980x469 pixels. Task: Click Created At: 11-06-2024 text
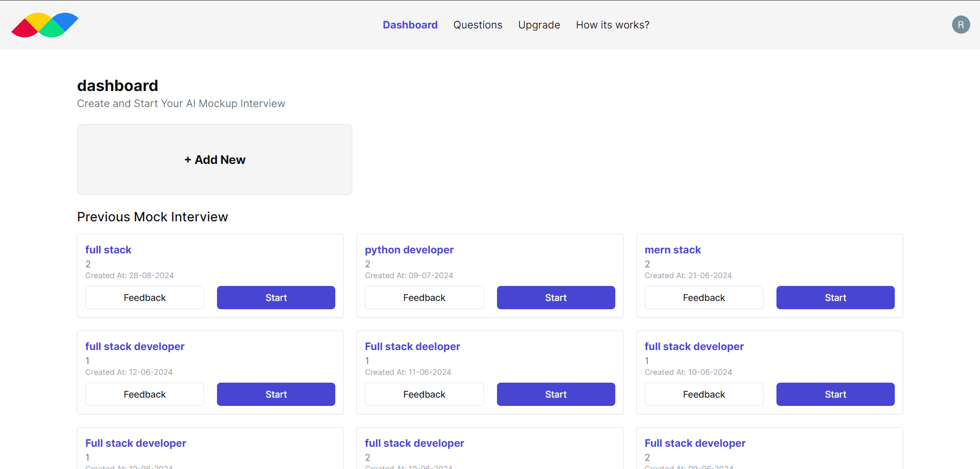click(x=408, y=372)
